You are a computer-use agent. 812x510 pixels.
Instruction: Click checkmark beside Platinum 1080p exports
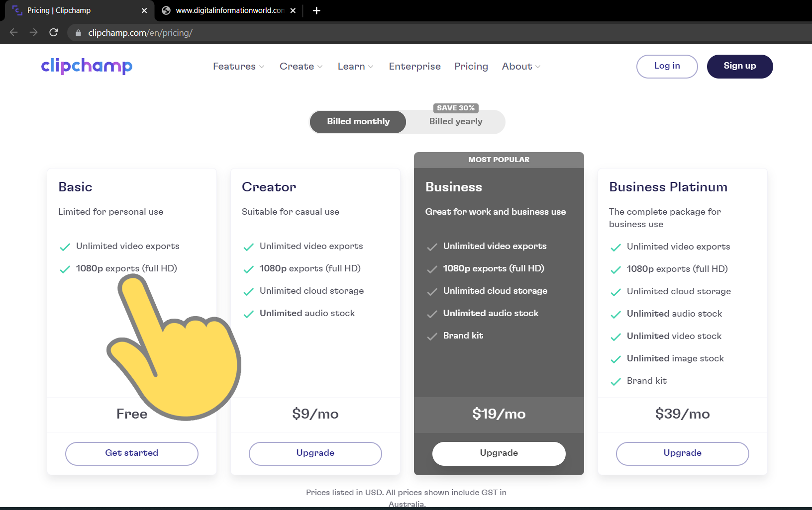[x=615, y=270]
